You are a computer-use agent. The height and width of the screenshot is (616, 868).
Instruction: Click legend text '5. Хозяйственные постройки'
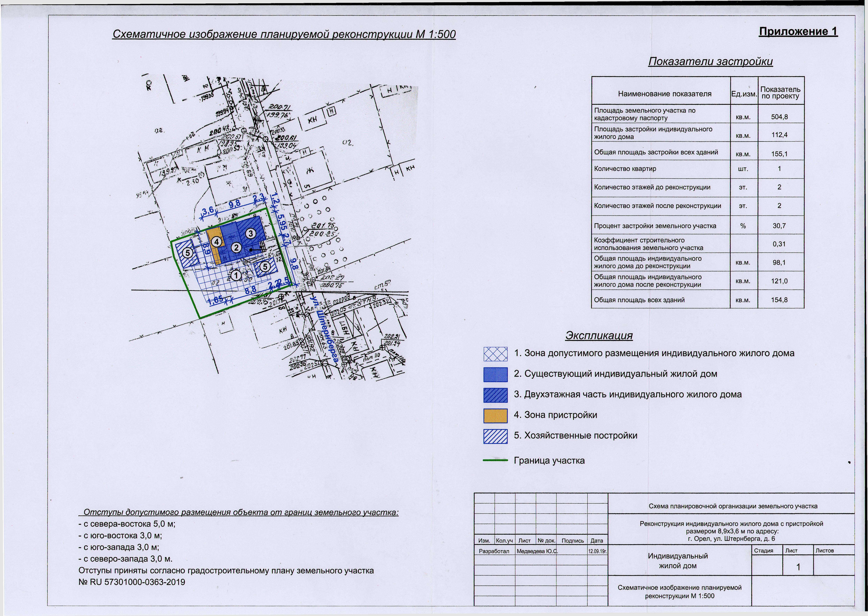(x=576, y=435)
